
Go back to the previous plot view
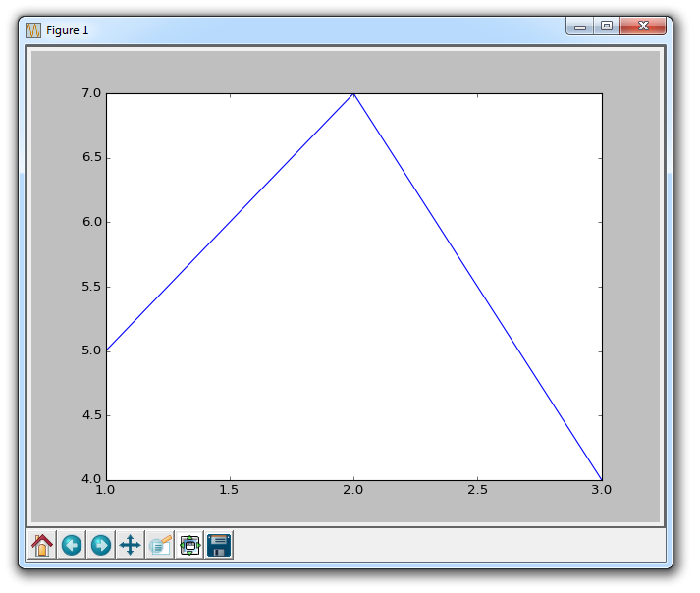(x=72, y=545)
